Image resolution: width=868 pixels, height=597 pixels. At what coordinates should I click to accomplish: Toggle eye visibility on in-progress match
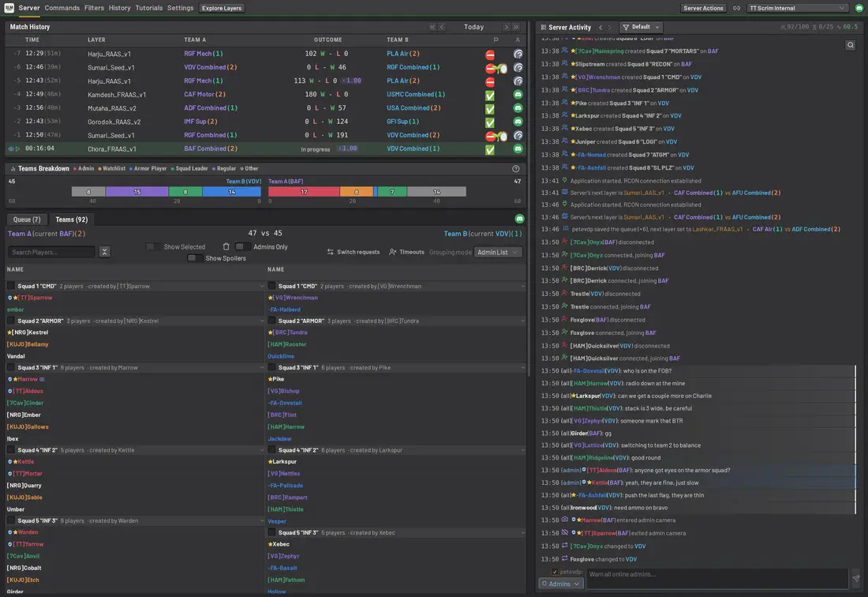[10, 148]
